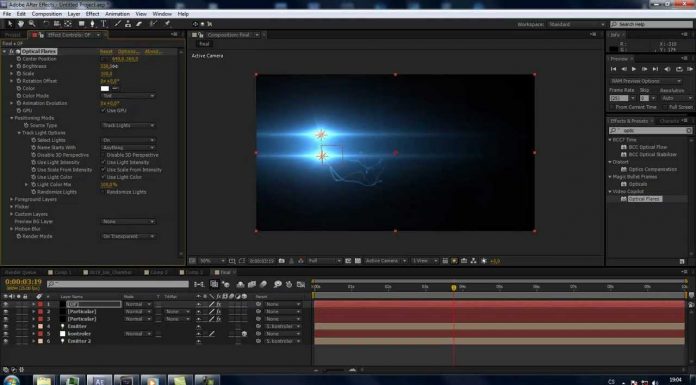Toggle loop option in Preview panel
696x385 pixels.
pos(679,69)
